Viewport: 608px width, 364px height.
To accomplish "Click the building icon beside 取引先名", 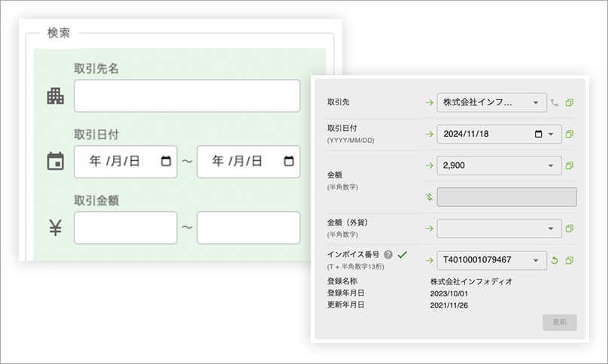I will [56, 96].
